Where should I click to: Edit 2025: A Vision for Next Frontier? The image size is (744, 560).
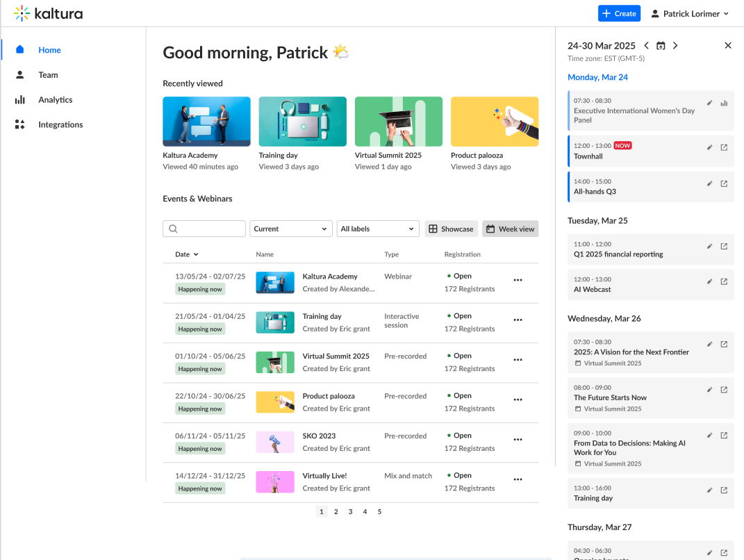709,344
